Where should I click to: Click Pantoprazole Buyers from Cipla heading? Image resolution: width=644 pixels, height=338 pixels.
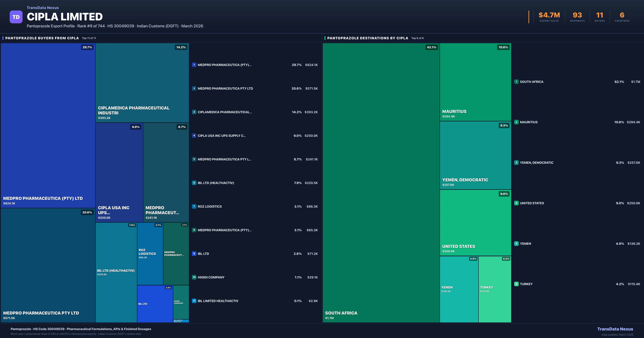pyautogui.click(x=42, y=38)
